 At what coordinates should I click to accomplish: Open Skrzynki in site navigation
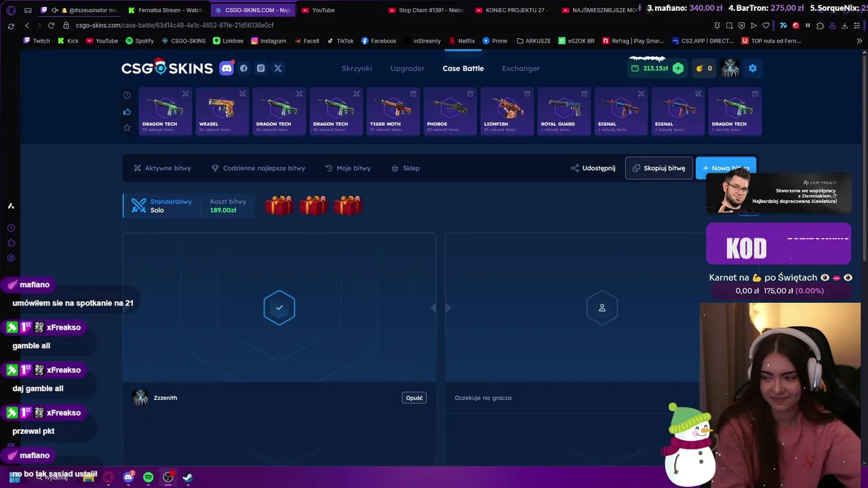[357, 68]
